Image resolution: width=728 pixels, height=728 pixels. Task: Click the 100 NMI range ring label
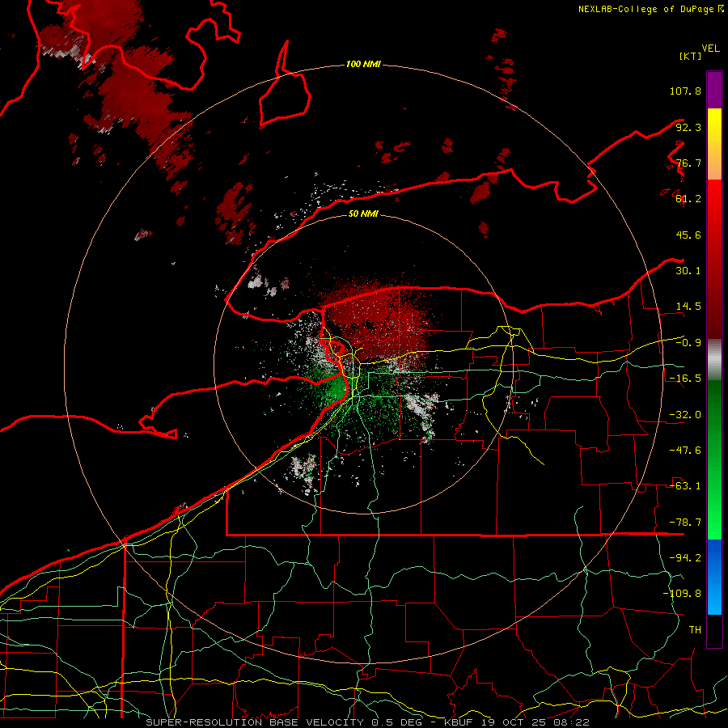(363, 64)
